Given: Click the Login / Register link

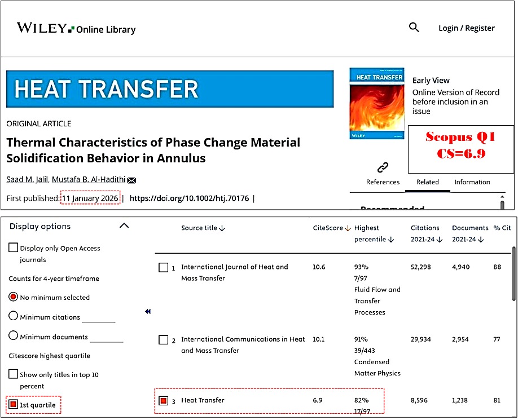Looking at the screenshot, I should (x=466, y=28).
